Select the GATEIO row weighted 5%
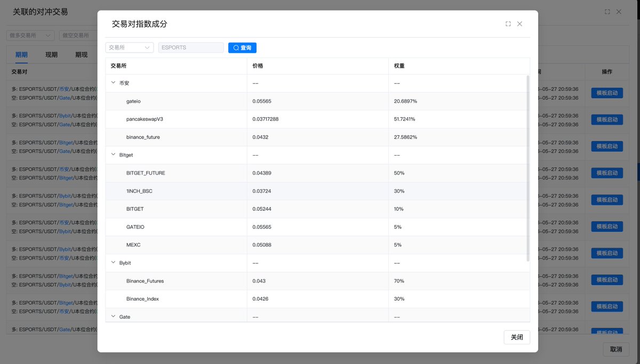Viewport: 640px width, 364px height. coord(318,227)
